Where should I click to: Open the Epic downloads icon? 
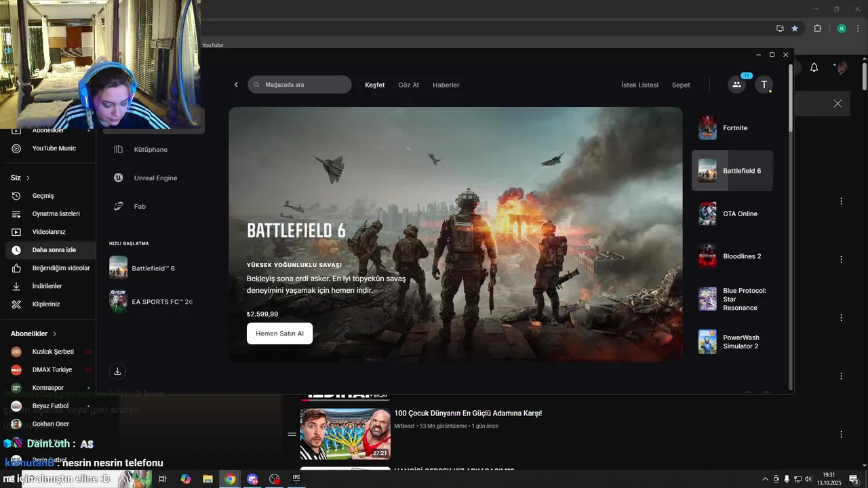pos(117,371)
